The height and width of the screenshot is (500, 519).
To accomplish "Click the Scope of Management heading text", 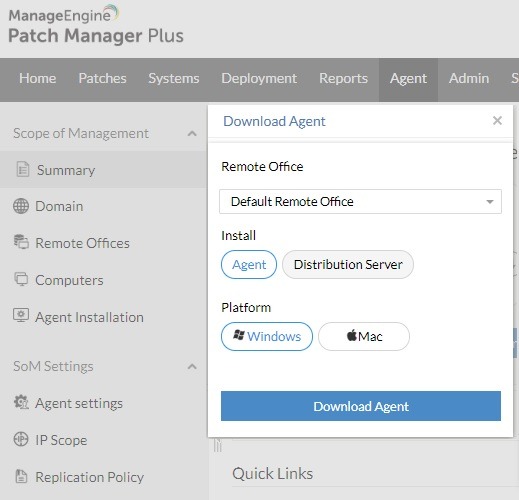I will click(x=81, y=133).
